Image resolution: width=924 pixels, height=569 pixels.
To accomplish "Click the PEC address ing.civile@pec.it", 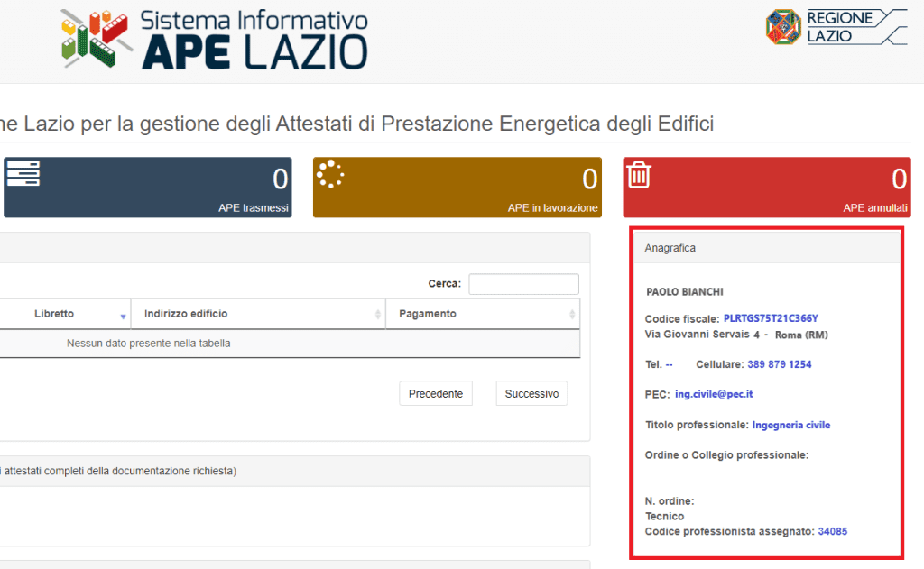I will [714, 394].
